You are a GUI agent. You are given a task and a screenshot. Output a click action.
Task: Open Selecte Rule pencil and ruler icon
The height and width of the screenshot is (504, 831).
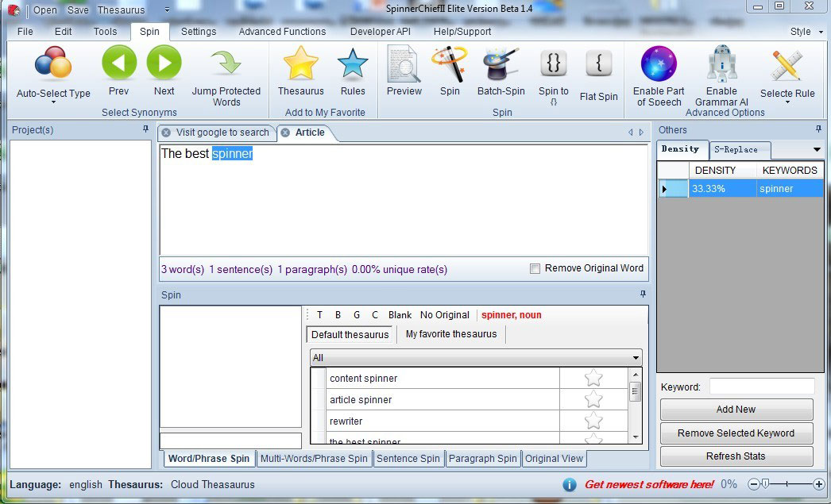(787, 64)
